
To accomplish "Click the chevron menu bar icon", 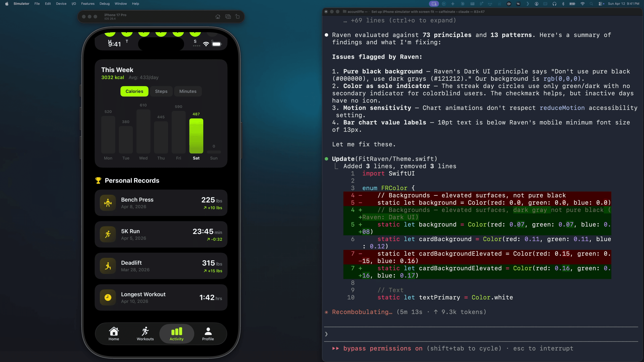I will [x=527, y=4].
